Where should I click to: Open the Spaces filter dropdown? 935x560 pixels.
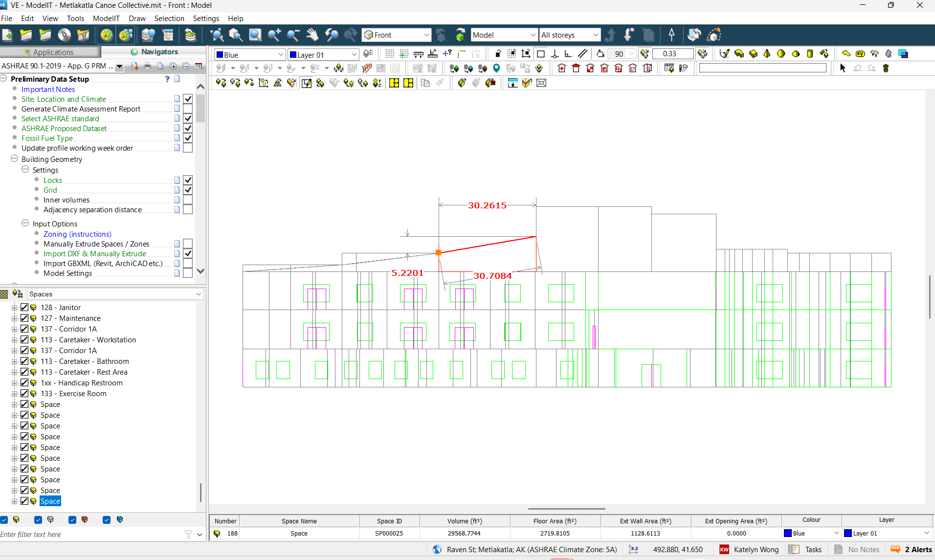[x=115, y=294]
